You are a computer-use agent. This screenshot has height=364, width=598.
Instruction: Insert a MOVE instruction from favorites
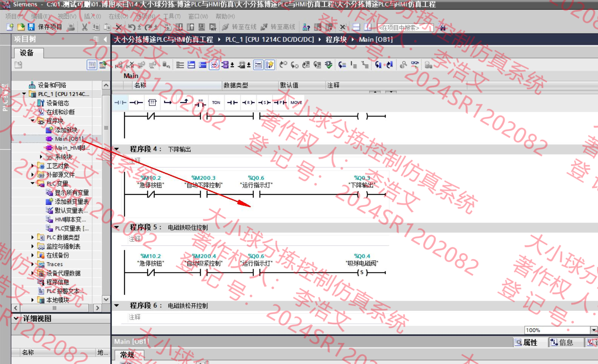click(x=296, y=102)
